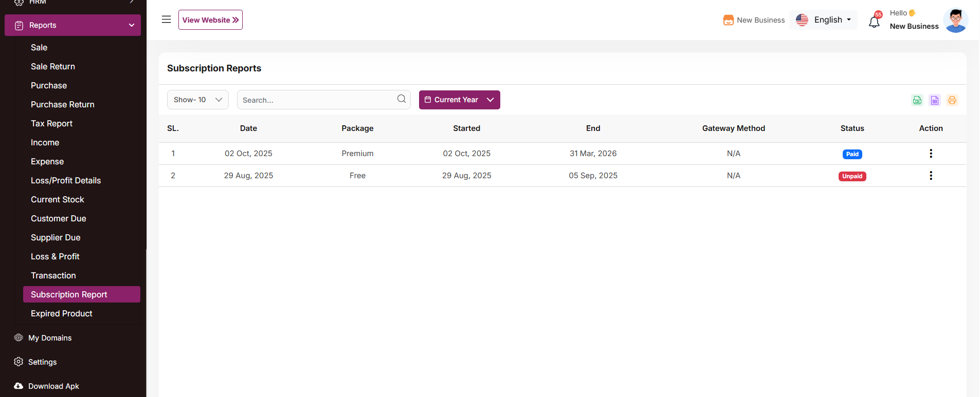Click the Unpaid status badge
Image resolution: width=980 pixels, height=397 pixels.
tap(852, 176)
